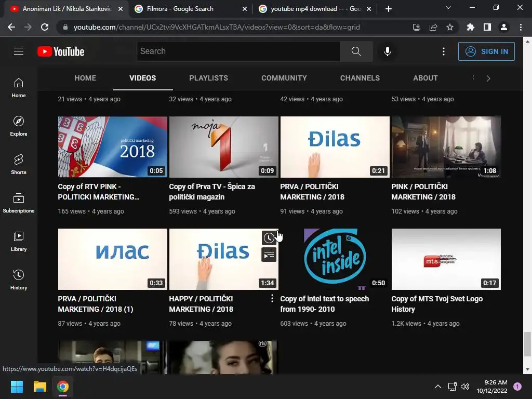Click the 2018 Serbian flag thumbnail
This screenshot has width=532, height=399.
click(x=113, y=147)
